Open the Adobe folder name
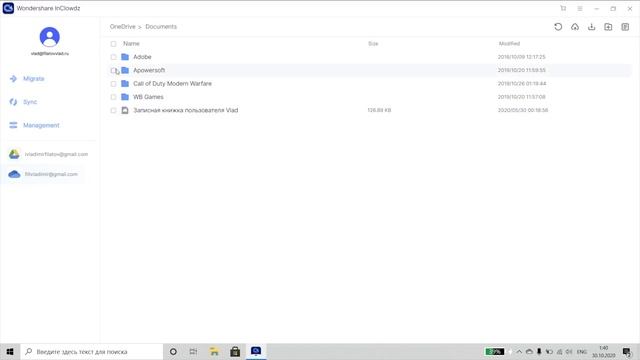This screenshot has height=360, width=640. (142, 57)
